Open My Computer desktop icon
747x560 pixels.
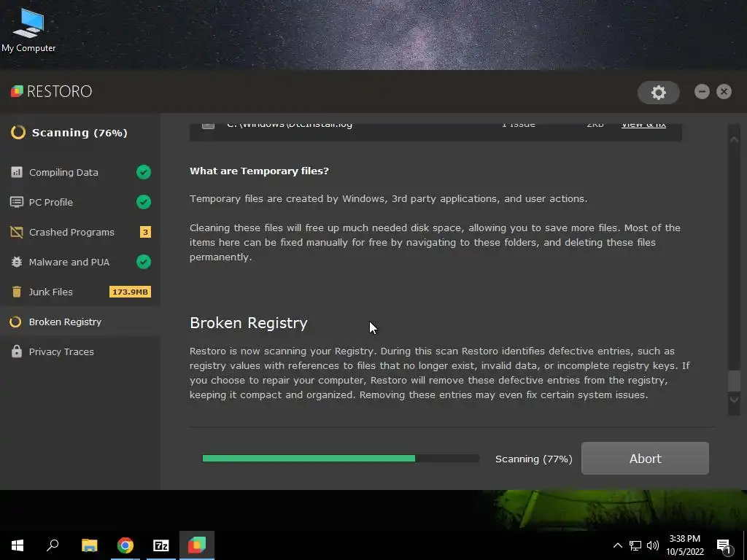[x=28, y=29]
